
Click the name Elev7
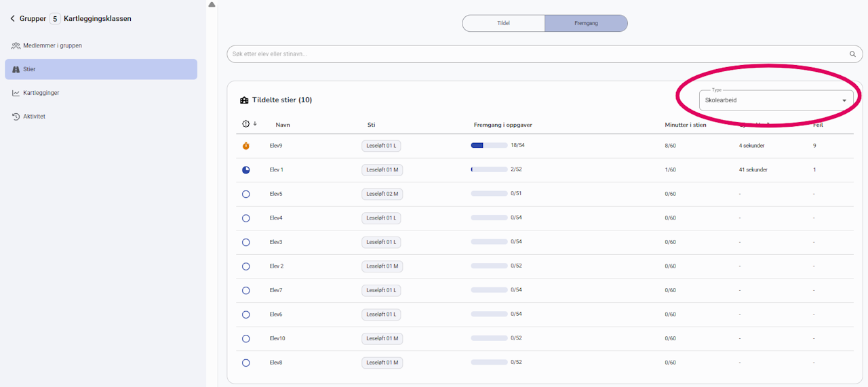pyautogui.click(x=276, y=290)
